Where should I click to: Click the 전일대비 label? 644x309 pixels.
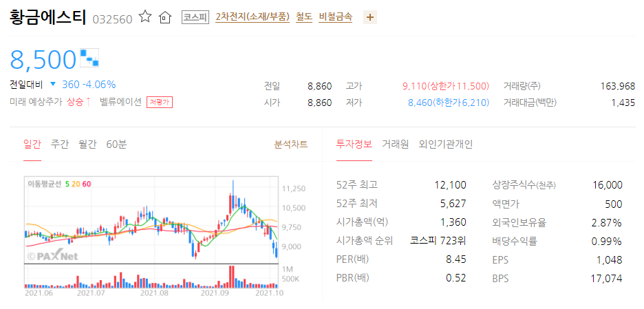(x=26, y=85)
